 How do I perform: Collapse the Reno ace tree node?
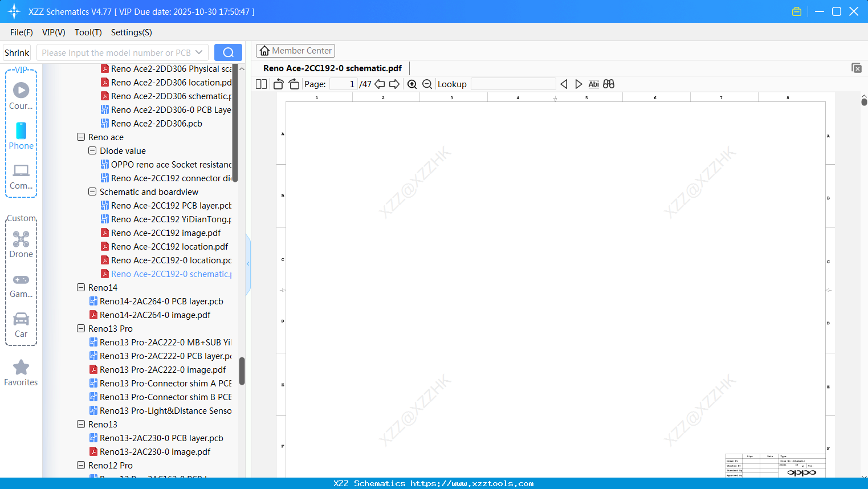[x=81, y=137]
